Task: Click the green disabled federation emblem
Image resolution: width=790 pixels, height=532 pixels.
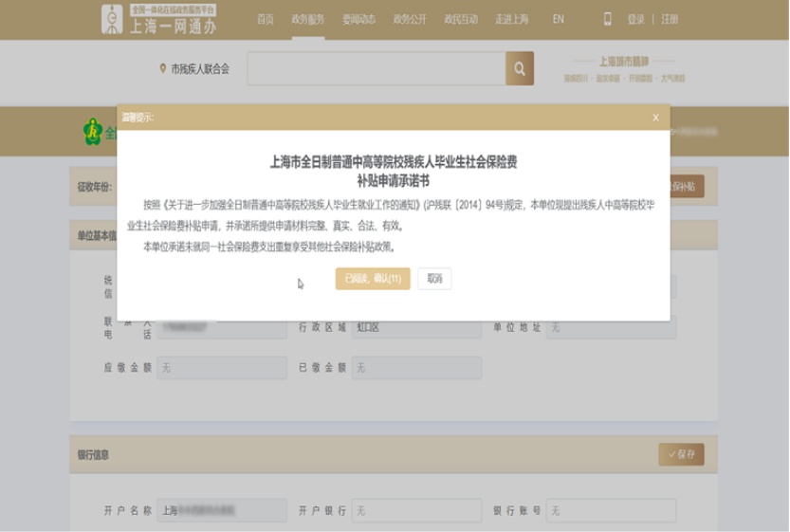Action: coord(92,132)
